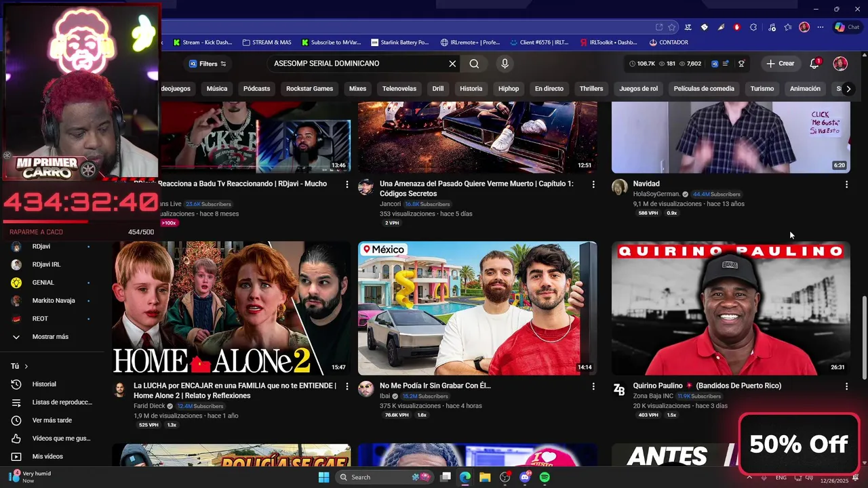Click the red hand adblock extension icon
868x488 pixels.
[736, 27]
